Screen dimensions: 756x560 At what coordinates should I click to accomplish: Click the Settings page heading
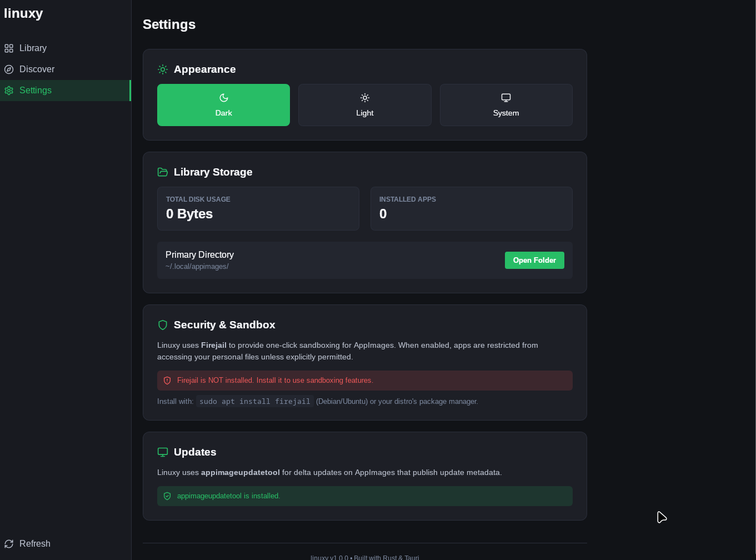pos(169,24)
